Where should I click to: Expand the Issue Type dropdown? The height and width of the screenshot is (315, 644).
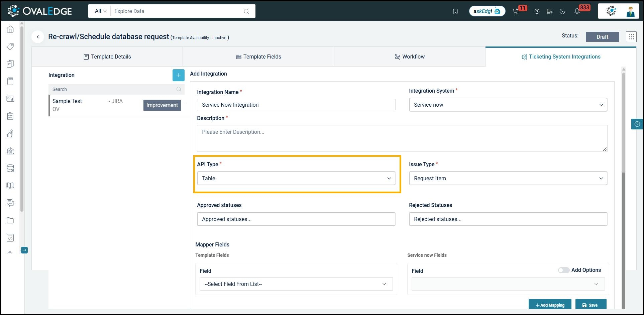click(508, 178)
